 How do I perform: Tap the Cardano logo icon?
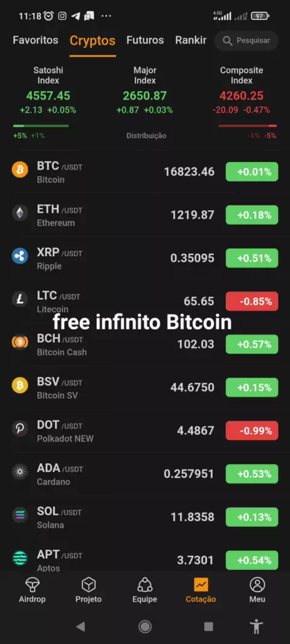click(20, 471)
